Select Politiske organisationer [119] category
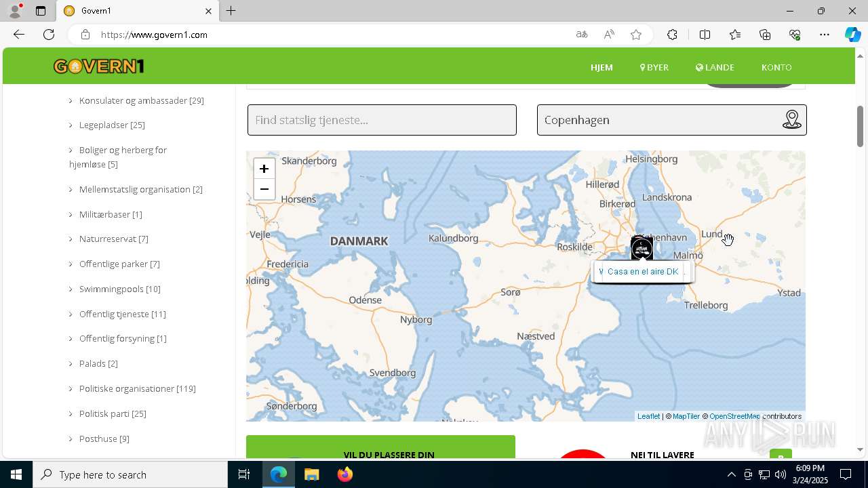The width and height of the screenshot is (868, 488). [x=137, y=388]
